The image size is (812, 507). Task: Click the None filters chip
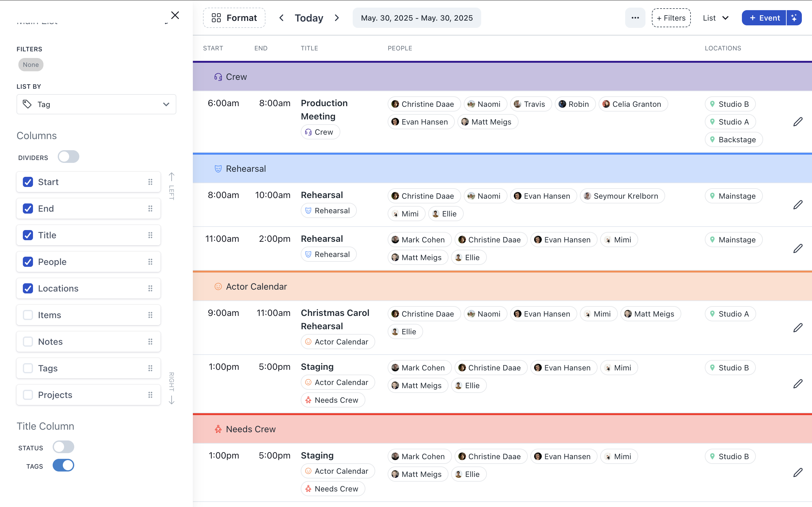click(30, 64)
